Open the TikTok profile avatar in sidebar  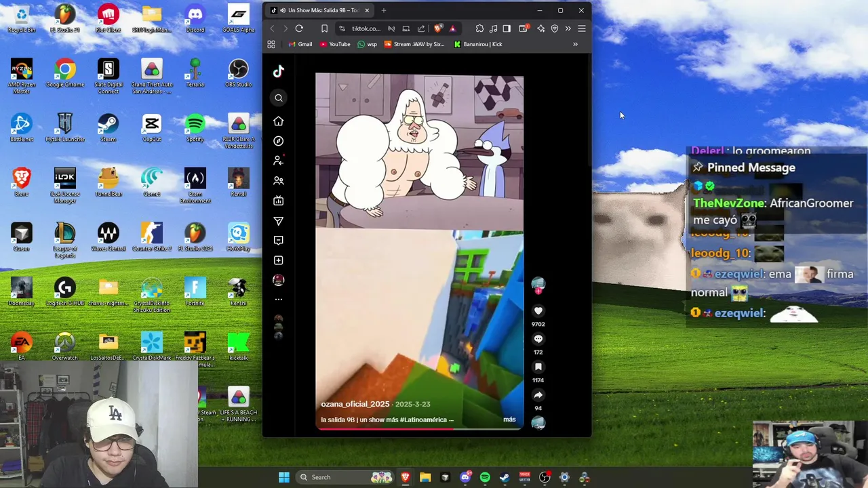pos(278,280)
